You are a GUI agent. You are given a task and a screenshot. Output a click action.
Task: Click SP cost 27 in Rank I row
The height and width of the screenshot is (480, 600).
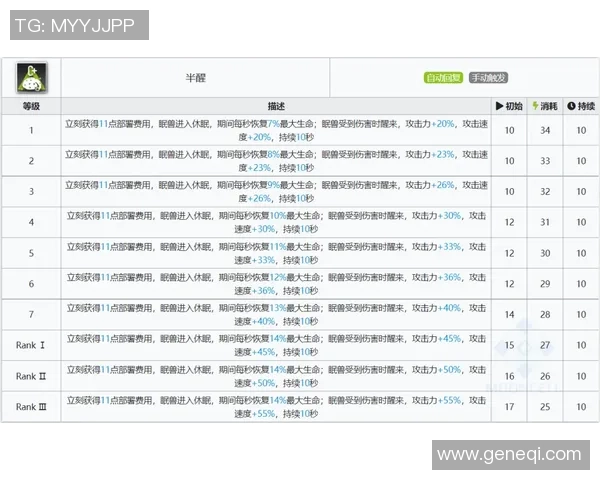coord(545,345)
